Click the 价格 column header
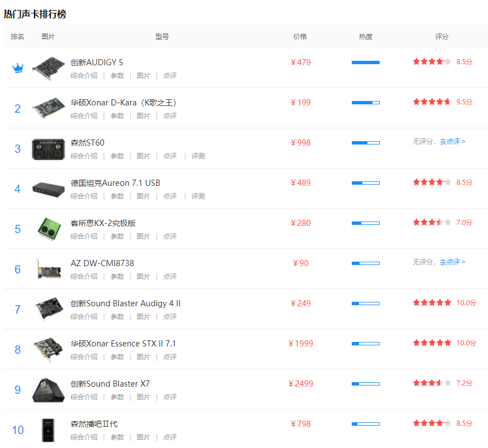The width and height of the screenshot is (488, 448). pos(300,37)
